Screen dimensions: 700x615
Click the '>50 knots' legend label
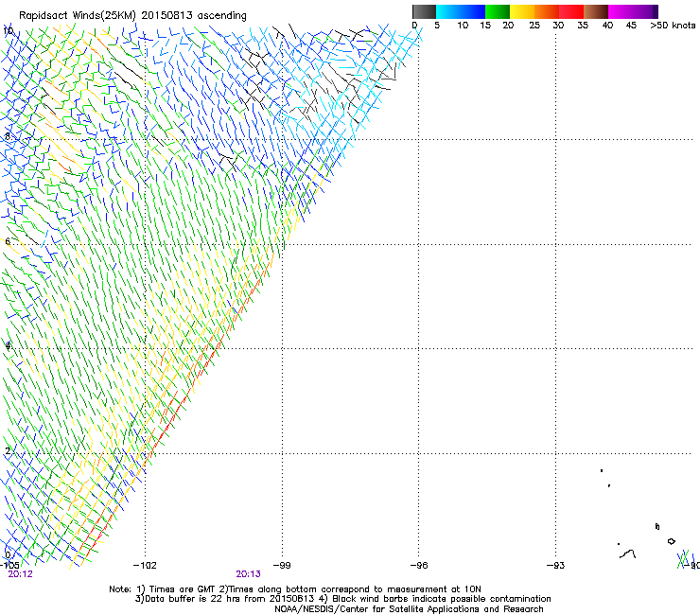pos(673,26)
